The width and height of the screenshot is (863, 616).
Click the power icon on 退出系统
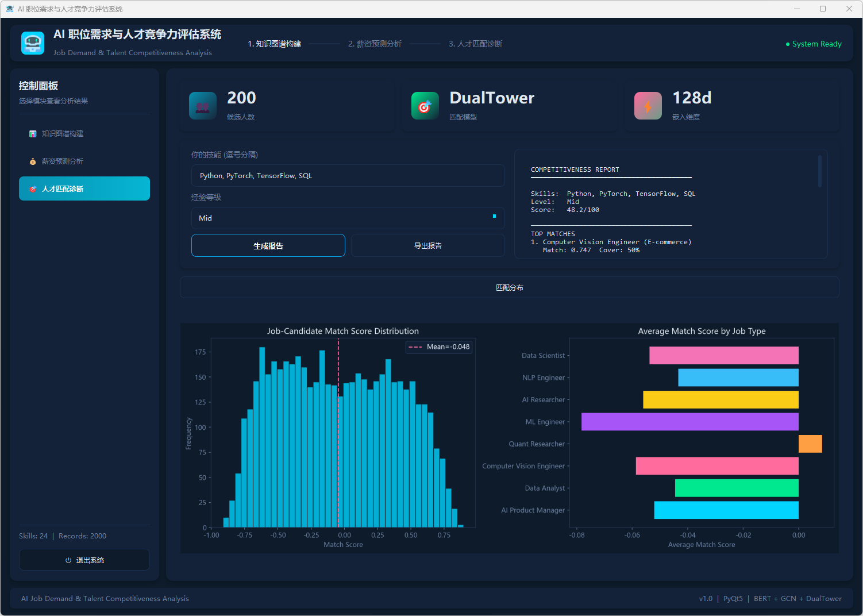pyautogui.click(x=68, y=560)
